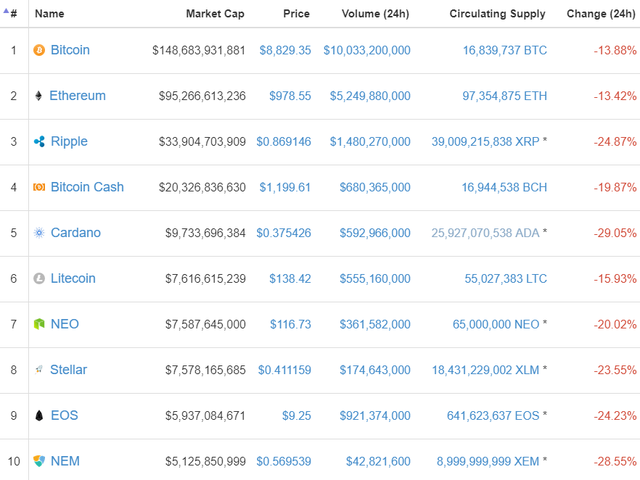
Task: Click supply 65,000,000 NEO
Action: tap(496, 324)
